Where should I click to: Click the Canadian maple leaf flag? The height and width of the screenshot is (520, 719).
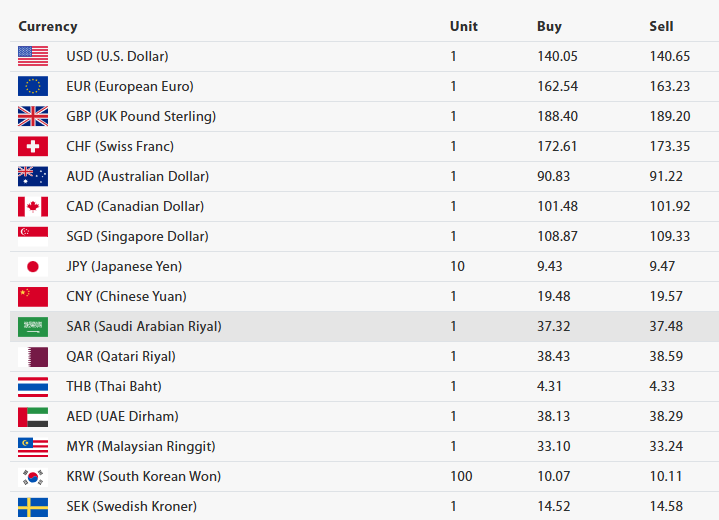(33, 207)
